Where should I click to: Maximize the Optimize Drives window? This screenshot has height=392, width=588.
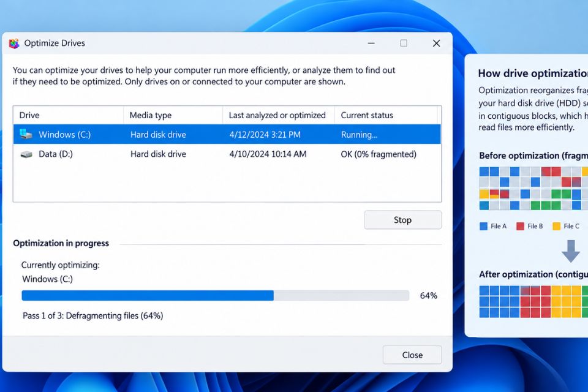(x=404, y=43)
